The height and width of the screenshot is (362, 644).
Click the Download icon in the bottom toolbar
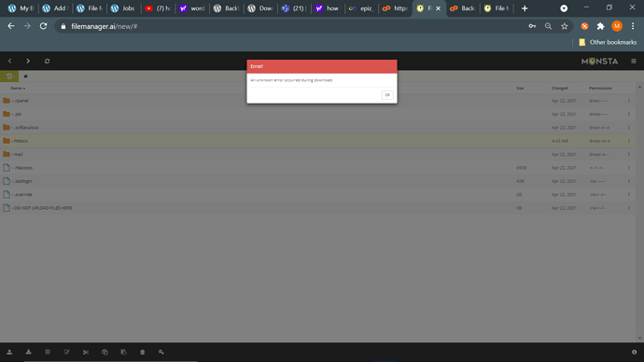point(28,352)
